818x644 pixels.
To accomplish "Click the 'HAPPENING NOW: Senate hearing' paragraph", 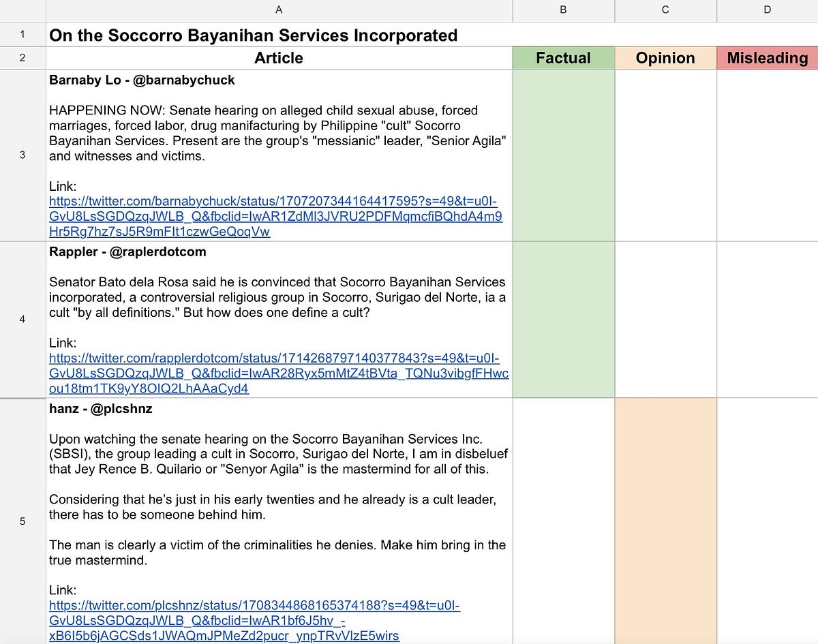I will click(276, 133).
